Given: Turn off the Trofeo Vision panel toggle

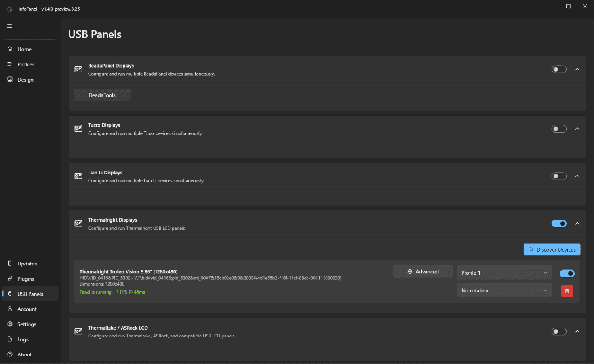Looking at the screenshot, I should [567, 273].
